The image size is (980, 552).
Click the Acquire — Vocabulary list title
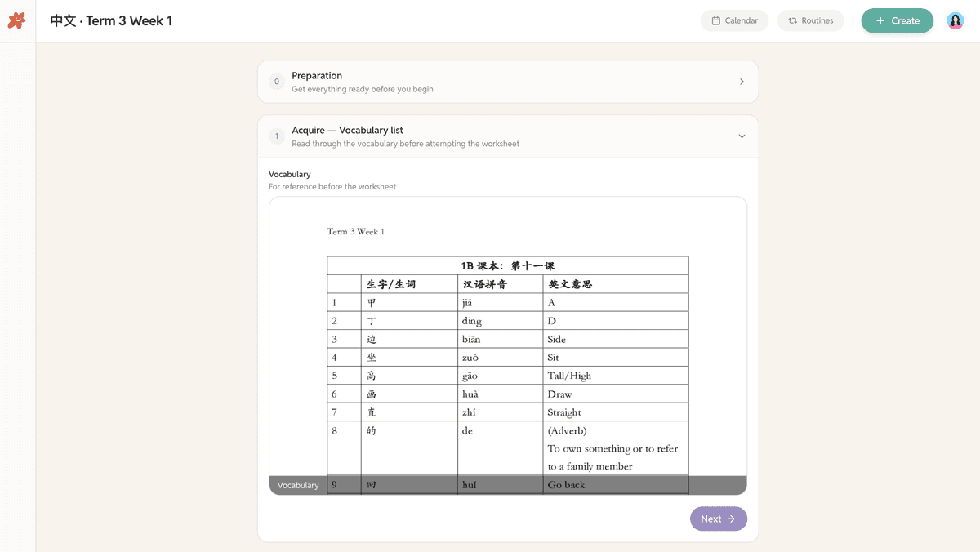click(x=347, y=130)
